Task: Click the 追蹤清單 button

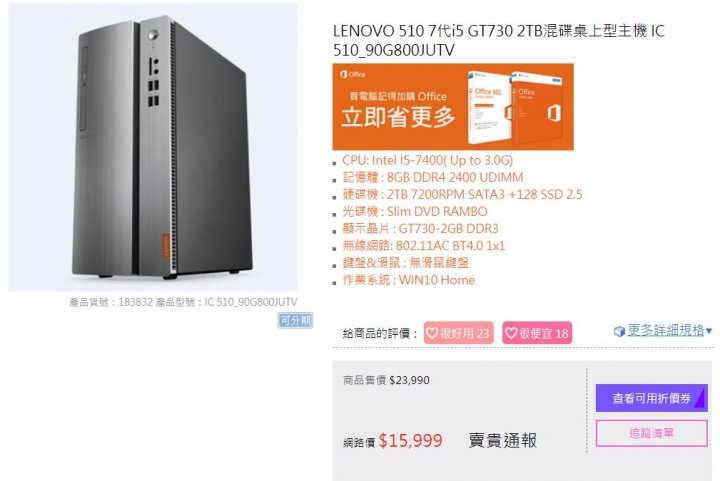Action: coord(652,433)
